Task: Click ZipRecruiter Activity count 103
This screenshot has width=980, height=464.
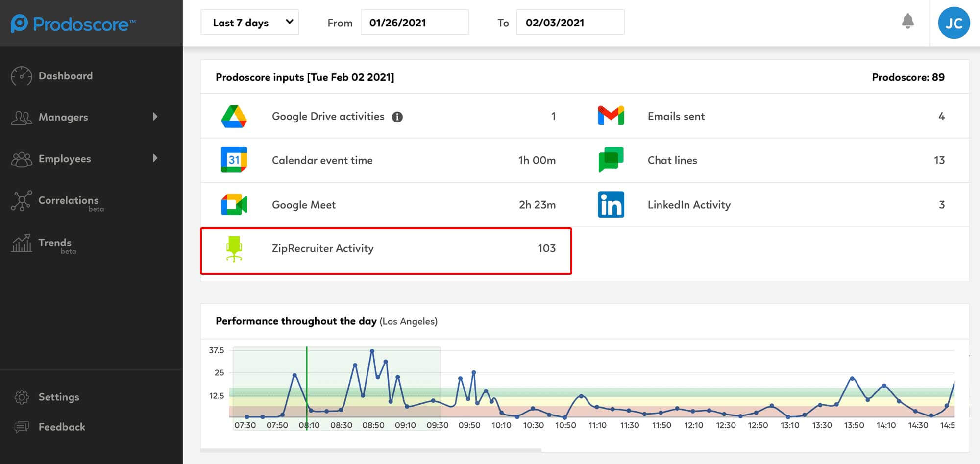Action: (546, 248)
